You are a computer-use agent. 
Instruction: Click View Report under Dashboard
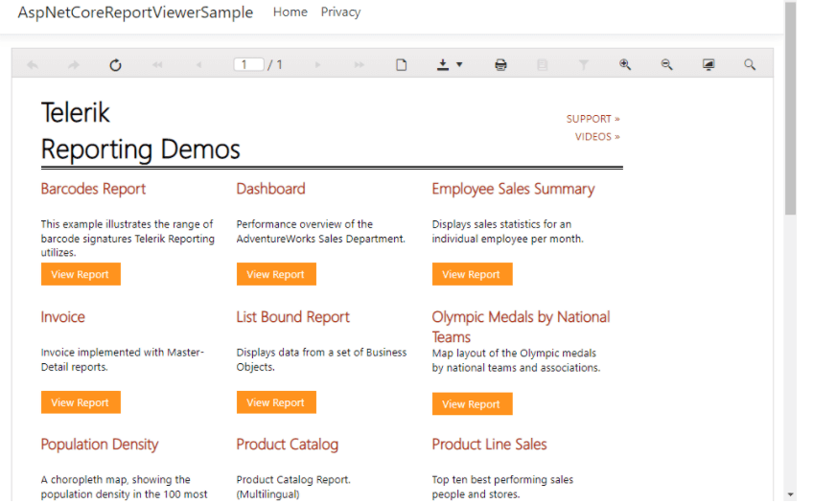pos(276,274)
